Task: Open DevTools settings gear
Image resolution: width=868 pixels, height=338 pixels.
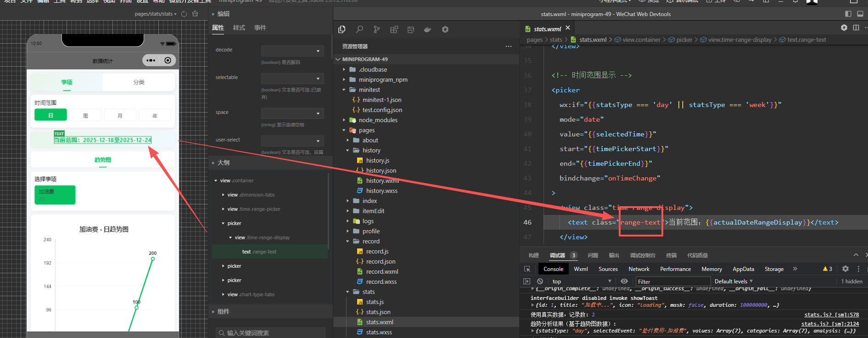Action: coord(845,269)
